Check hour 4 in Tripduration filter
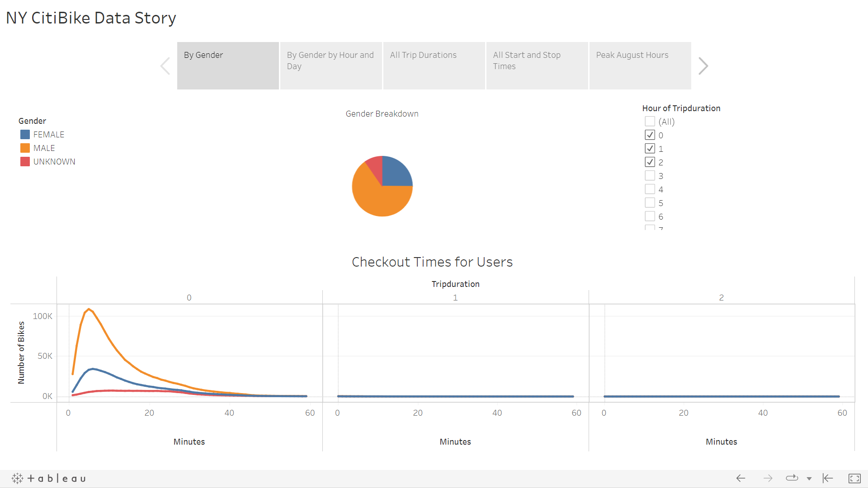Image resolution: width=868 pixels, height=488 pixels. (650, 189)
